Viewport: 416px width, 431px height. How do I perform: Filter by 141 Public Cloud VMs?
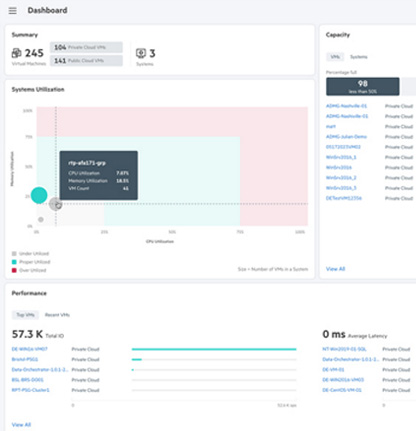pyautogui.click(x=86, y=61)
